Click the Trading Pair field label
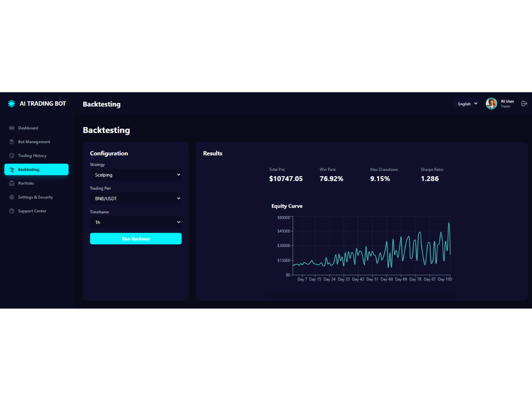This screenshot has height=399, width=532. click(x=101, y=188)
